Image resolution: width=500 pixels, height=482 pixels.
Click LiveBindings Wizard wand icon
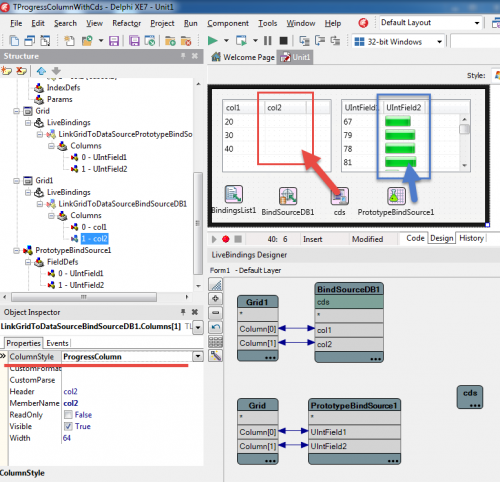point(216,356)
